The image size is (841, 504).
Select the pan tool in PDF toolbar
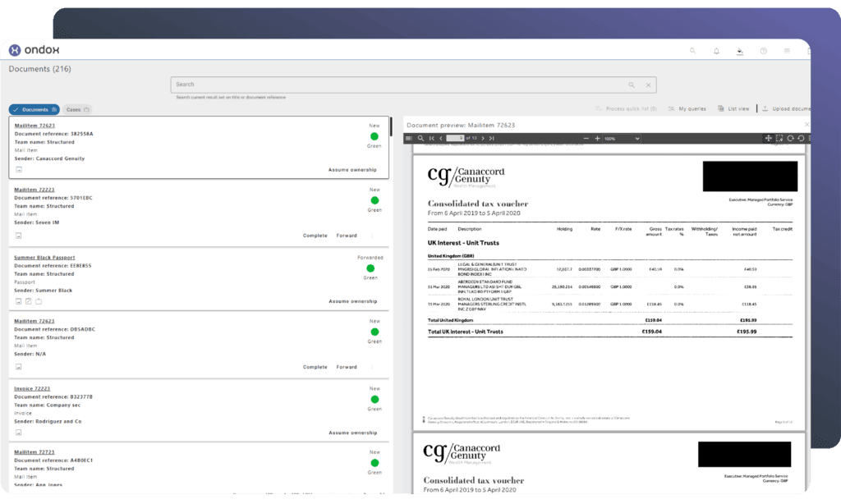tap(768, 139)
